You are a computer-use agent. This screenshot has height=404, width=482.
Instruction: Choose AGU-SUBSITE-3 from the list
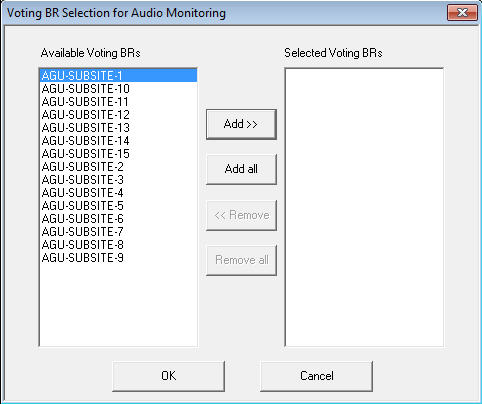point(118,180)
